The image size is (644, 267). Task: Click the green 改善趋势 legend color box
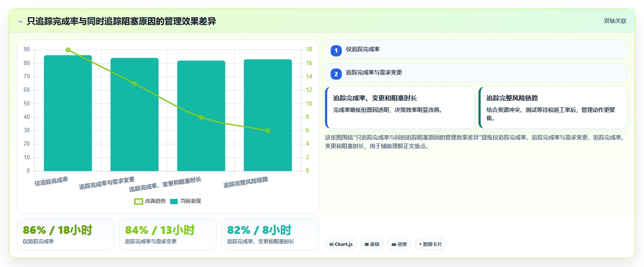[x=138, y=201]
